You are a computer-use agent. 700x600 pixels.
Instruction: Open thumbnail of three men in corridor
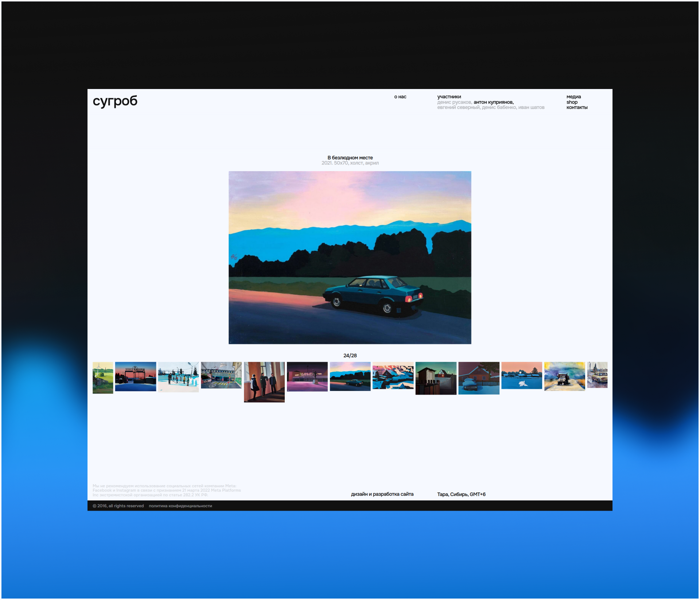click(x=264, y=382)
